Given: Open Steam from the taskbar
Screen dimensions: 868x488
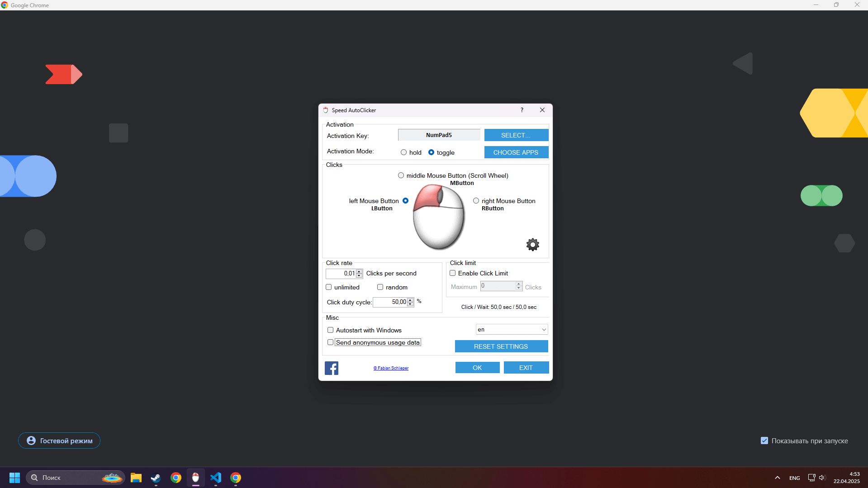Looking at the screenshot, I should click(x=156, y=478).
